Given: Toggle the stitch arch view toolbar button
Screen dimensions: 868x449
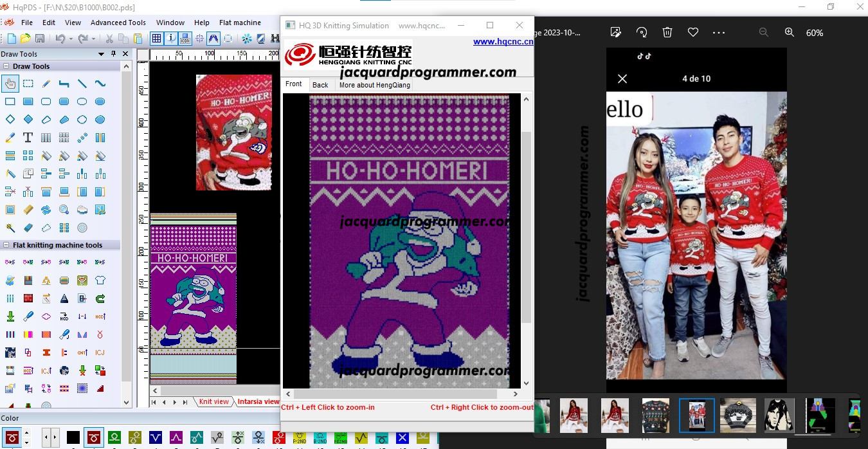Looking at the screenshot, I should pyautogui.click(x=213, y=39).
